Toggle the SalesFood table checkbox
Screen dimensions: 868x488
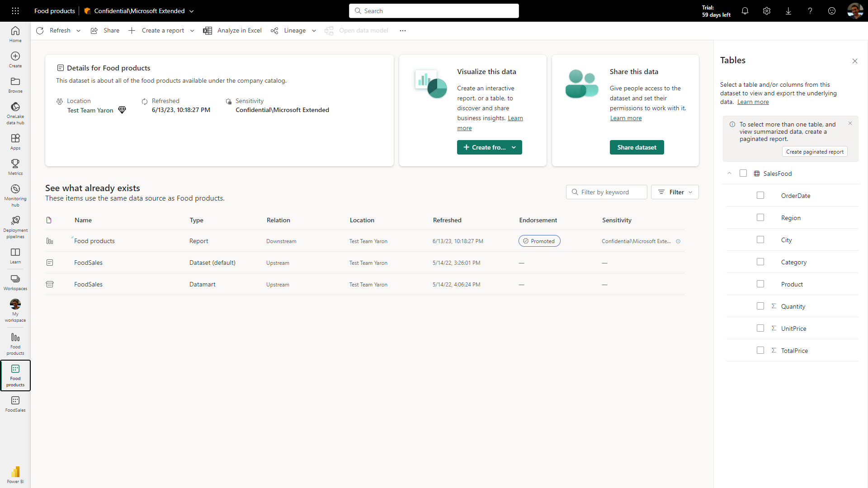743,173
